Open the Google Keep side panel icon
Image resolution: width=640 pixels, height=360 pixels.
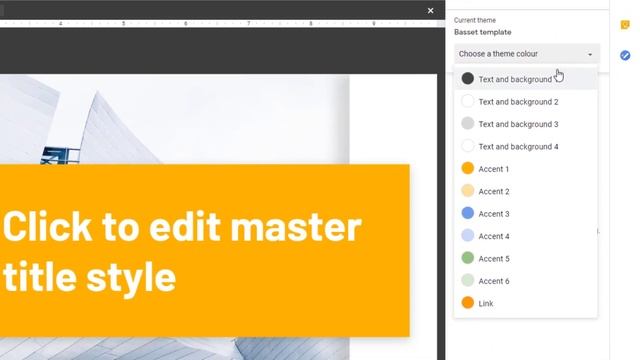click(x=625, y=25)
